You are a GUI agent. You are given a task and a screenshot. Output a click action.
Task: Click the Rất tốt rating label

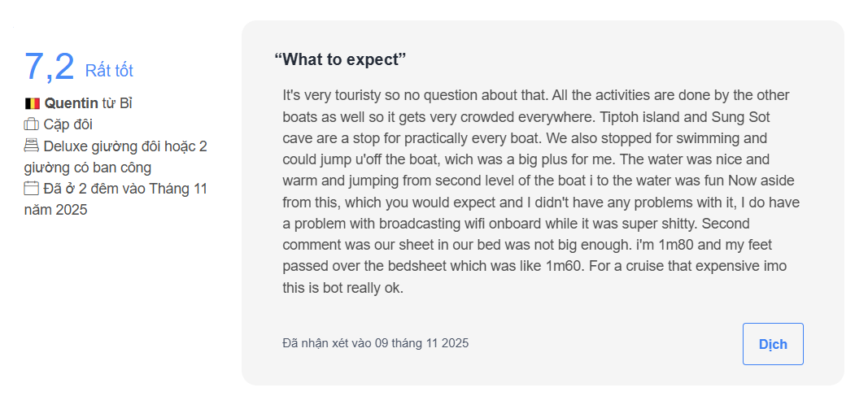pos(109,71)
